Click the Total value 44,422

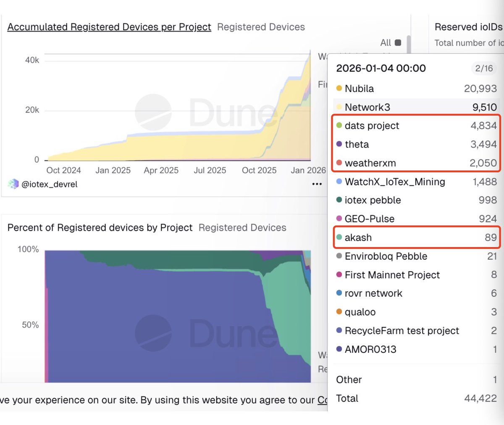pyautogui.click(x=480, y=398)
